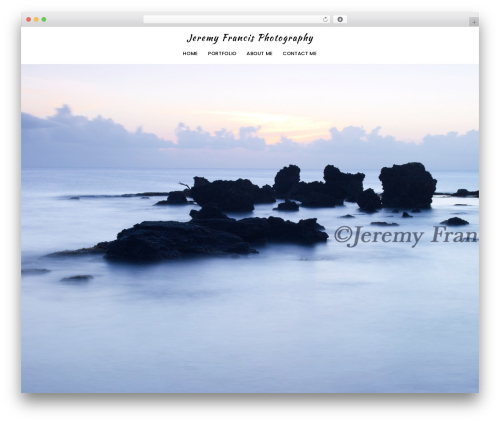Click the red close window button

click(x=29, y=20)
